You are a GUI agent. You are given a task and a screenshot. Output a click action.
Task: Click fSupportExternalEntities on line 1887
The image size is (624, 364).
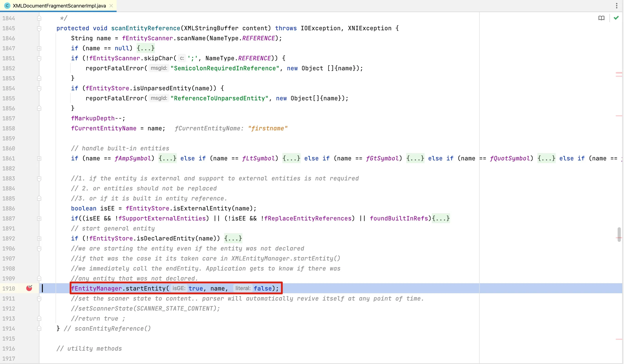tap(162, 219)
